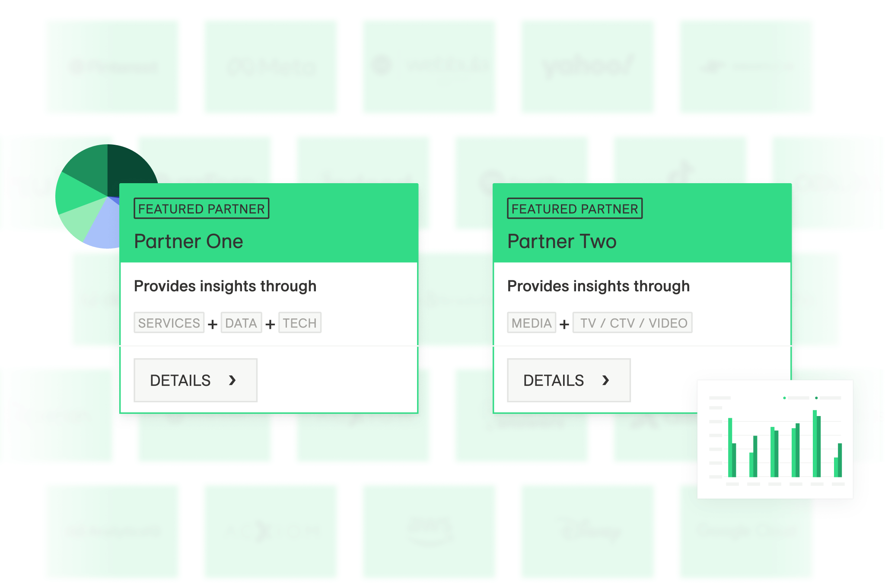Viewport: 885px width, 588px height.
Task: Open the Partner One title
Action: pos(188,241)
